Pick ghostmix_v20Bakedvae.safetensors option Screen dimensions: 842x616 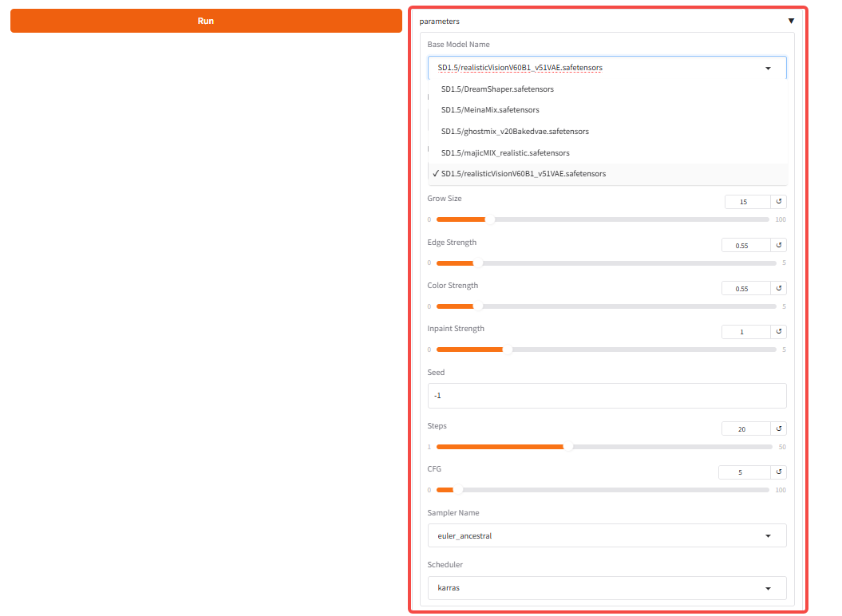point(515,132)
